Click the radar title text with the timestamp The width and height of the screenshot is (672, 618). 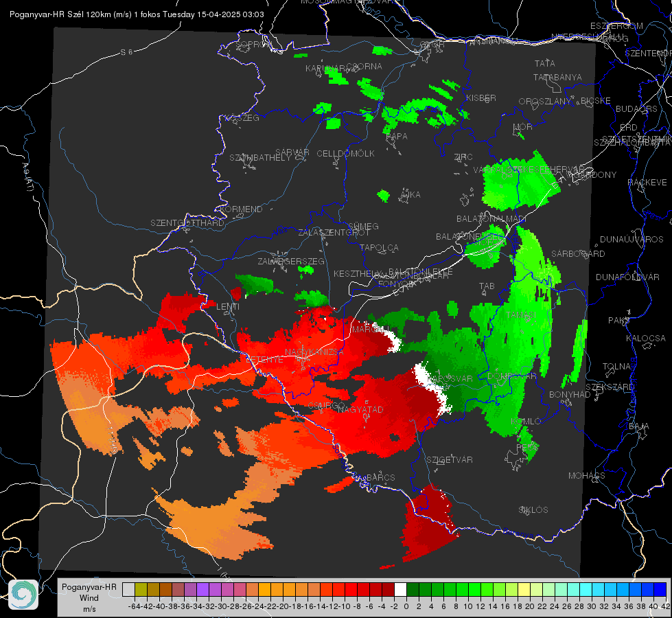(x=137, y=14)
